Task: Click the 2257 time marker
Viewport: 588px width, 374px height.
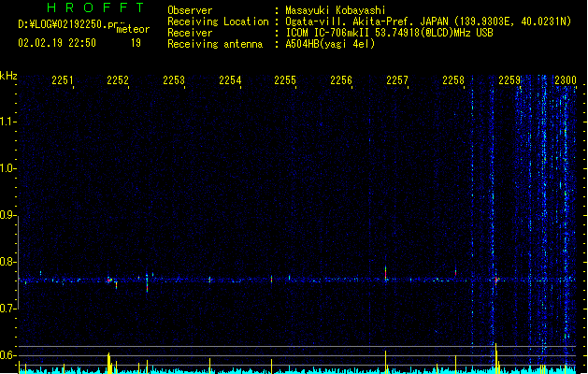Action: 397,80
